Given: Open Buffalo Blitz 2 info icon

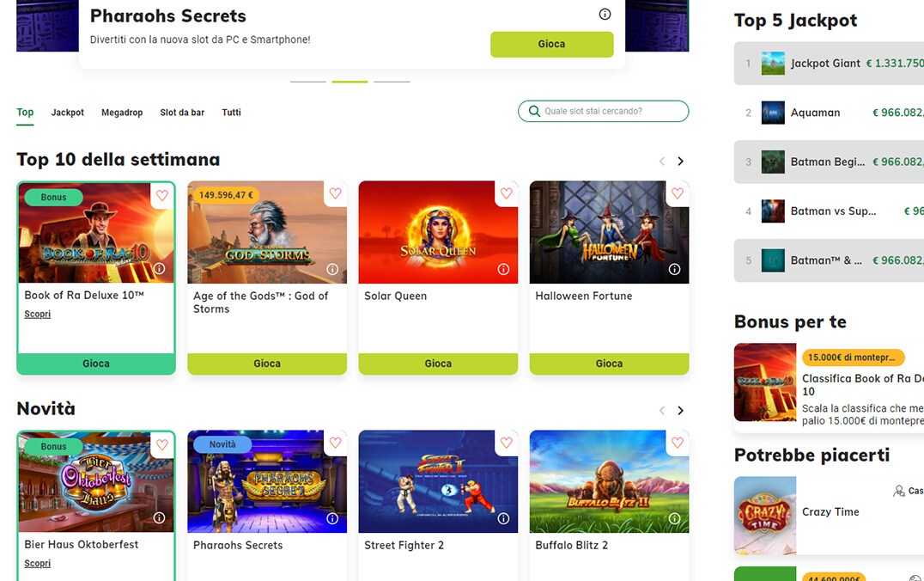Looking at the screenshot, I should click(674, 518).
